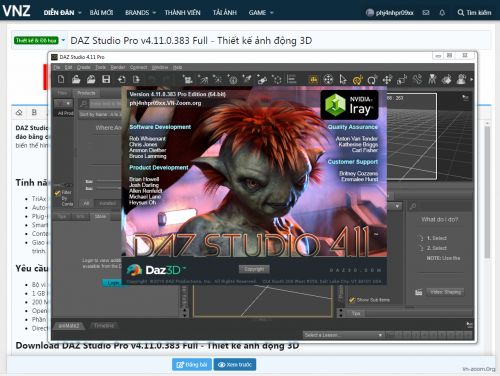Open the Window menu in DAZ Studio
This screenshot has width=500, height=376.
point(160,67)
